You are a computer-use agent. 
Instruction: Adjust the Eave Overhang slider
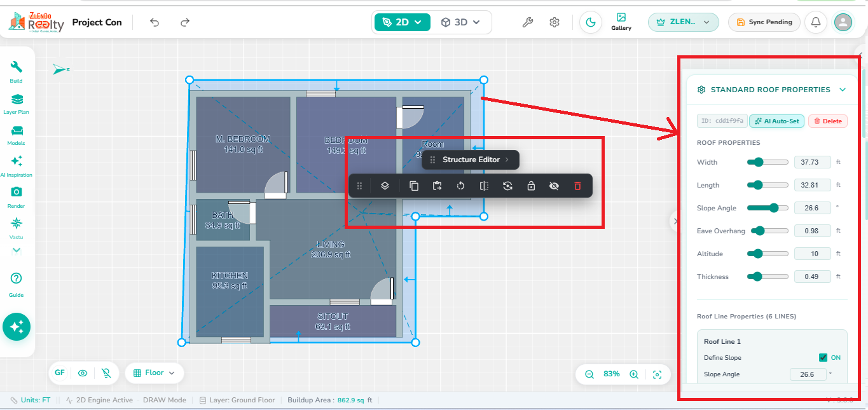click(769, 231)
